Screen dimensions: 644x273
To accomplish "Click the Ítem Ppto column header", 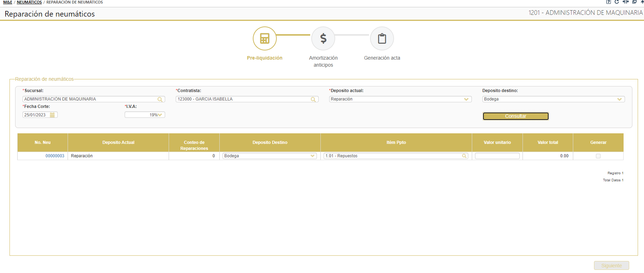I will pos(396,142).
